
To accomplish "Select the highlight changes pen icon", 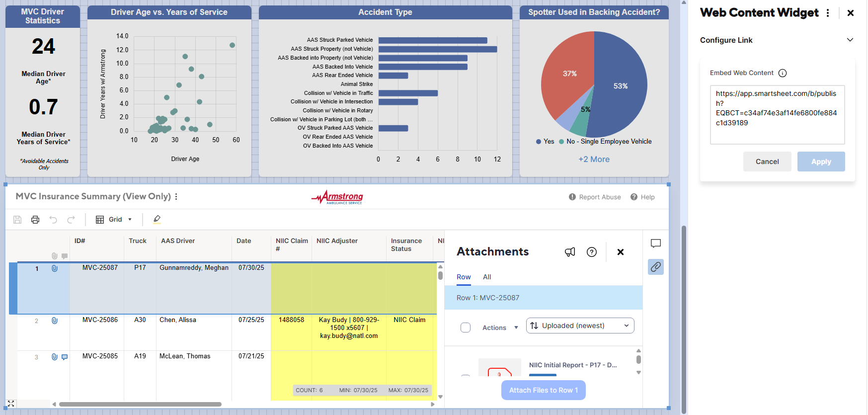I will [157, 219].
